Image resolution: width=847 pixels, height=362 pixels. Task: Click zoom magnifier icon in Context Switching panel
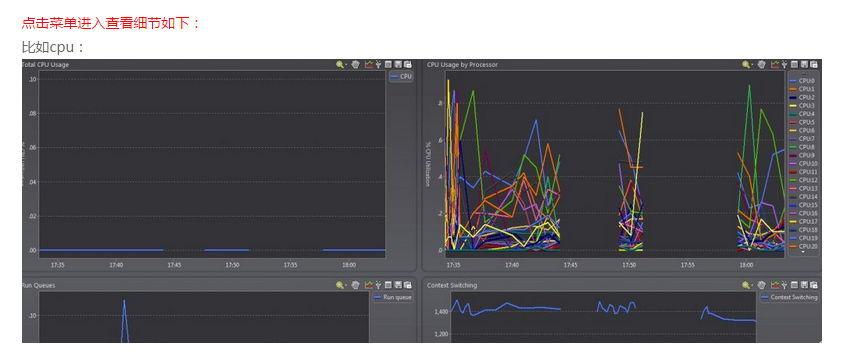coord(746,285)
